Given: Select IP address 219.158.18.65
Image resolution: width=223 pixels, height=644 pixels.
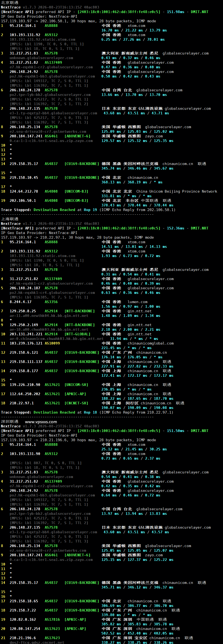Looking at the screenshot, I should coord(24,601).
